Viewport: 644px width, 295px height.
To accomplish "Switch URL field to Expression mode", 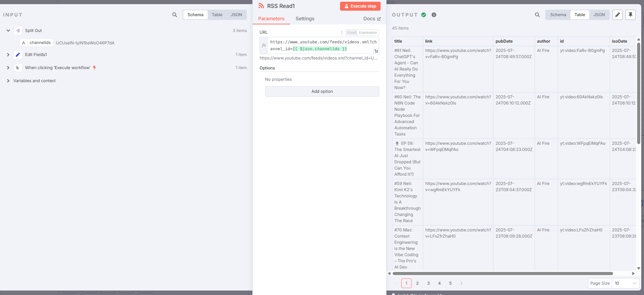I will (x=368, y=33).
